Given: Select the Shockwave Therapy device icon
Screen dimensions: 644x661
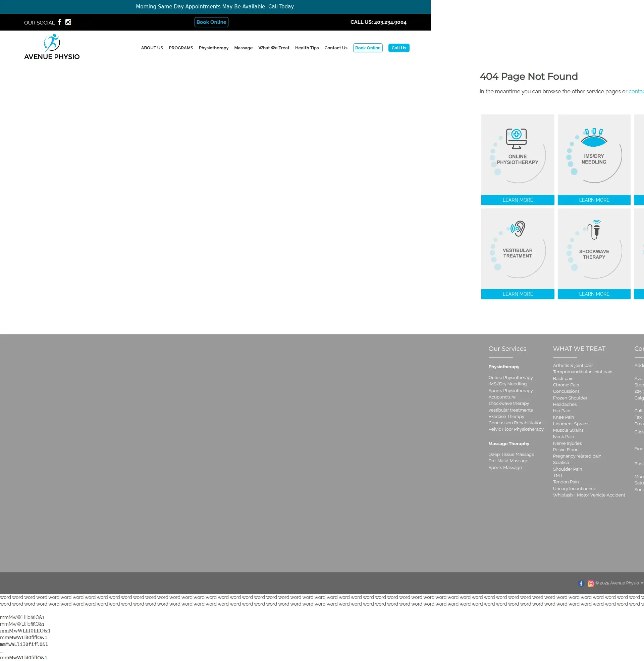Looking at the screenshot, I should [x=596, y=230].
